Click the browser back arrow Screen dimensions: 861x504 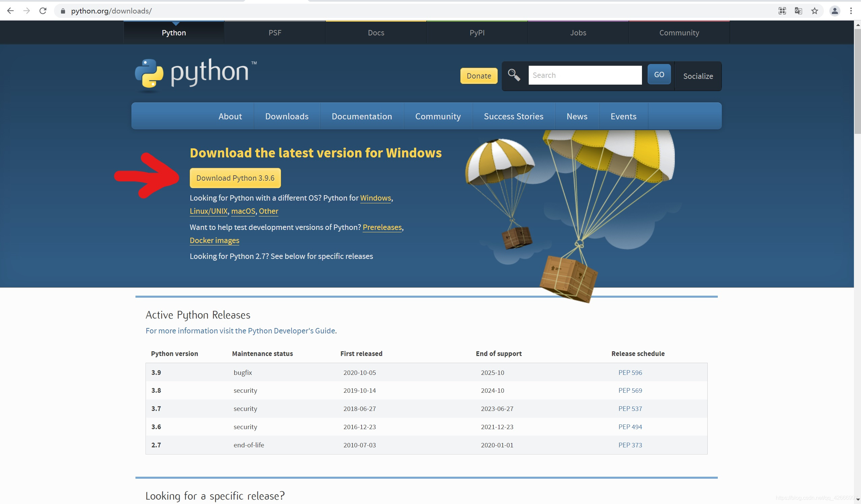click(10, 11)
